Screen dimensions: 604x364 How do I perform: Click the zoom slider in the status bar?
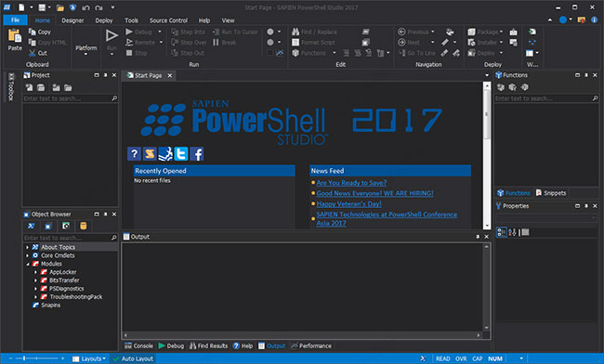click(x=36, y=358)
